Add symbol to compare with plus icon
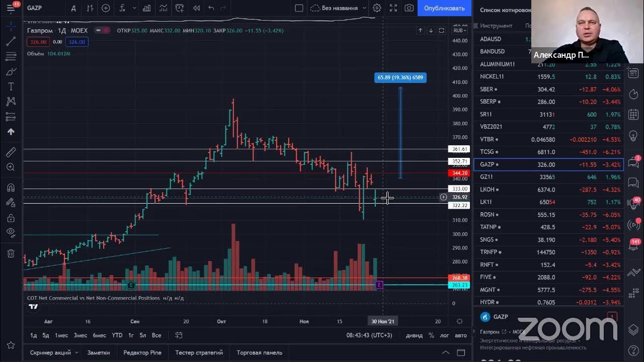Image resolution: width=644 pixels, height=362 pixels. (x=106, y=8)
